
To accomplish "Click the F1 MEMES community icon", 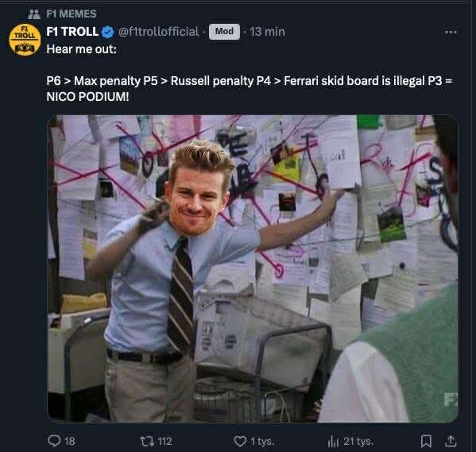I will pos(34,14).
